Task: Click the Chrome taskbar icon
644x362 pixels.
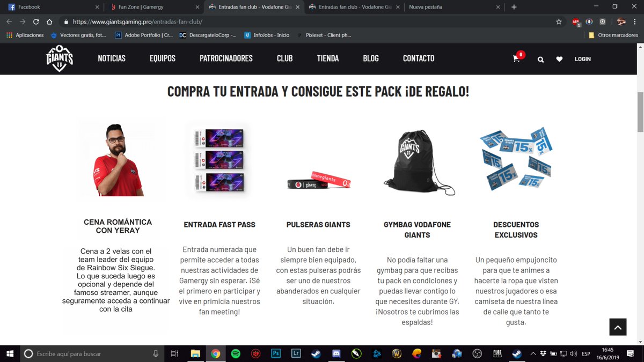Action: tap(215, 353)
